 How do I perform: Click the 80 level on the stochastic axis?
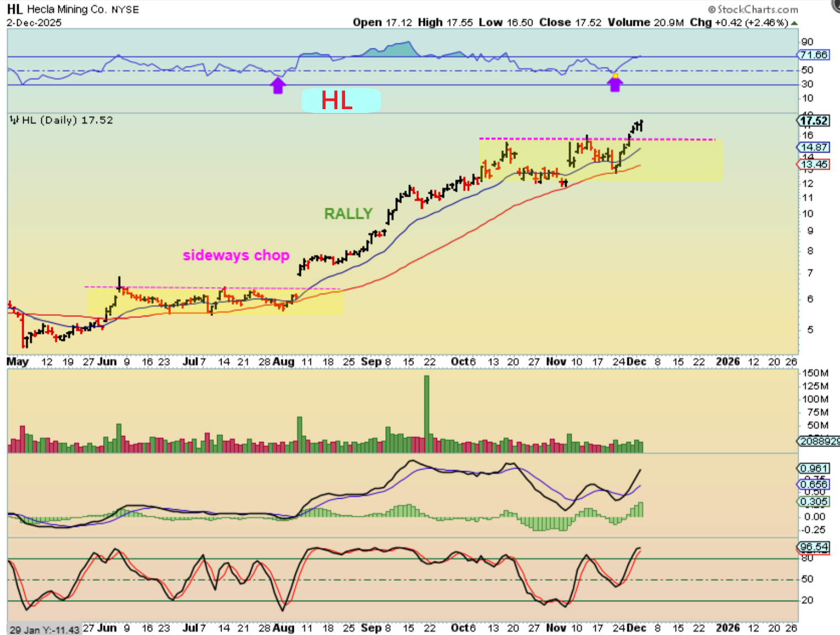click(x=807, y=558)
